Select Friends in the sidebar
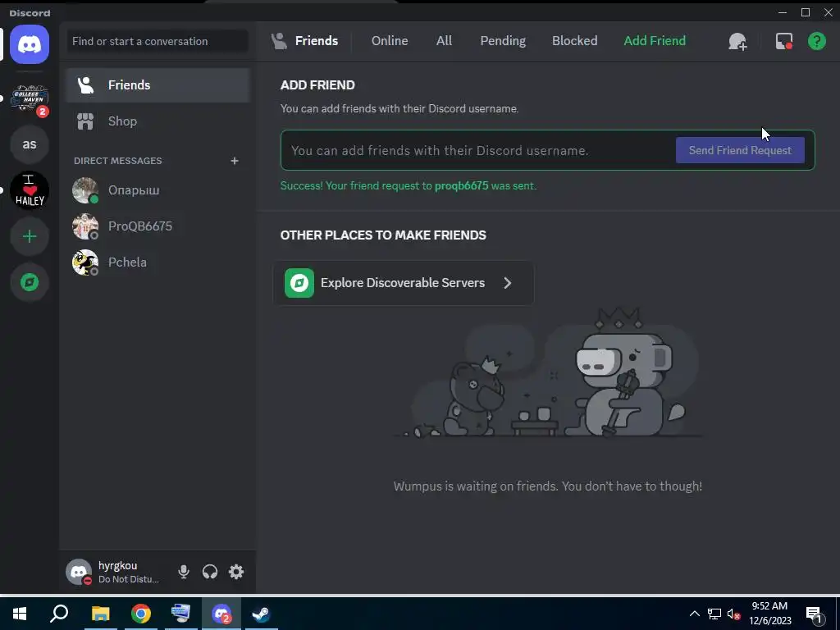Viewport: 840px width, 630px height. click(x=157, y=85)
